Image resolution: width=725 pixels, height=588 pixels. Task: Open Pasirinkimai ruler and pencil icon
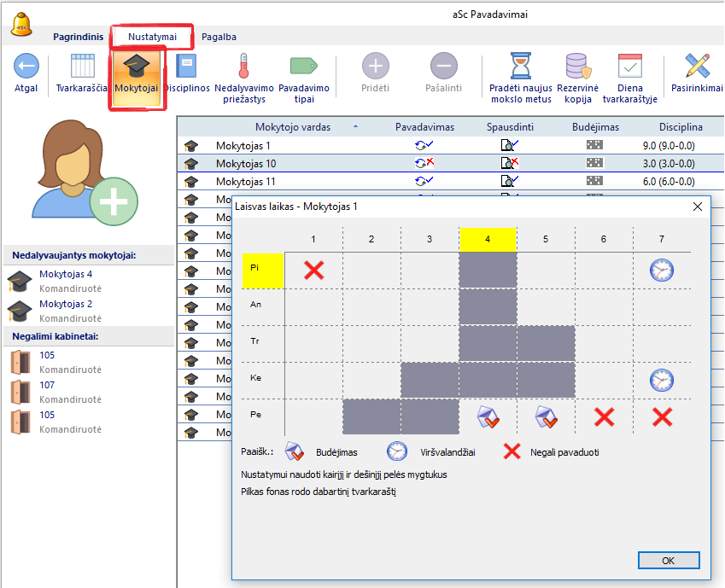(x=698, y=66)
